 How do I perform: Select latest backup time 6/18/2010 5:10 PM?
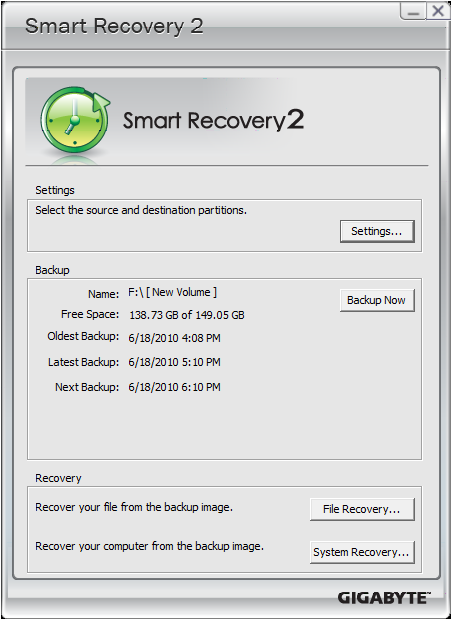click(174, 362)
